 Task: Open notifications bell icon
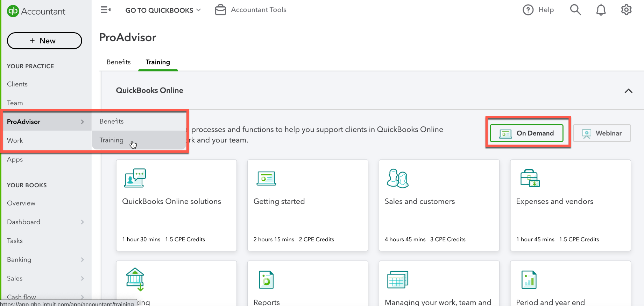coord(601,10)
